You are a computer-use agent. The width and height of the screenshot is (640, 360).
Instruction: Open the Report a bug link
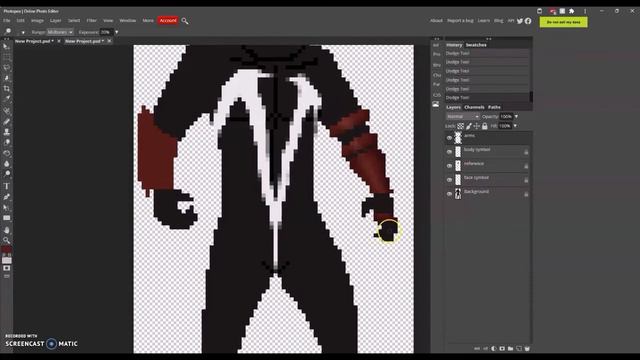click(460, 20)
